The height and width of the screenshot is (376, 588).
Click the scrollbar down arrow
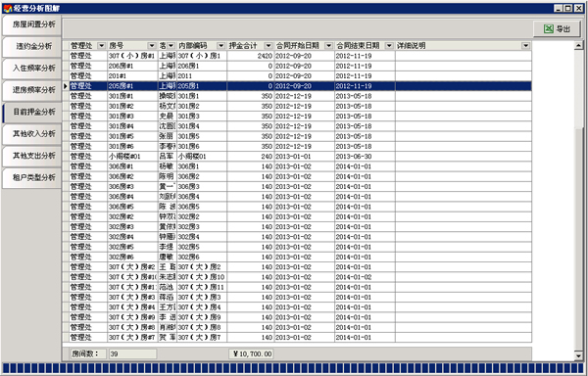578,355
